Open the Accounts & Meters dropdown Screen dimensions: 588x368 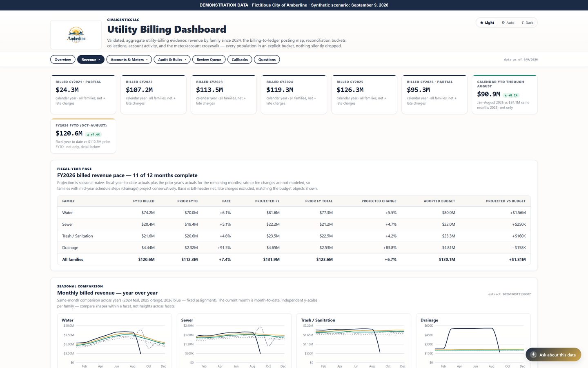pos(129,60)
